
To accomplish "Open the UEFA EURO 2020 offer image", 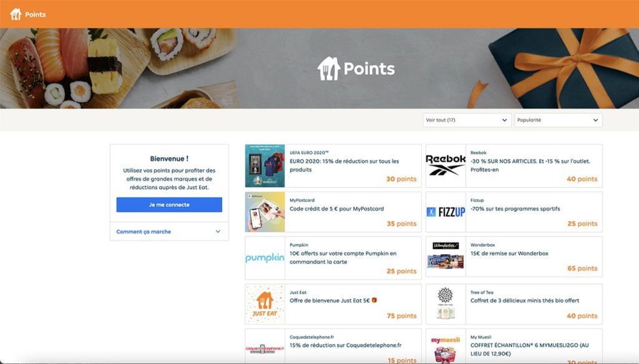I will (x=265, y=166).
